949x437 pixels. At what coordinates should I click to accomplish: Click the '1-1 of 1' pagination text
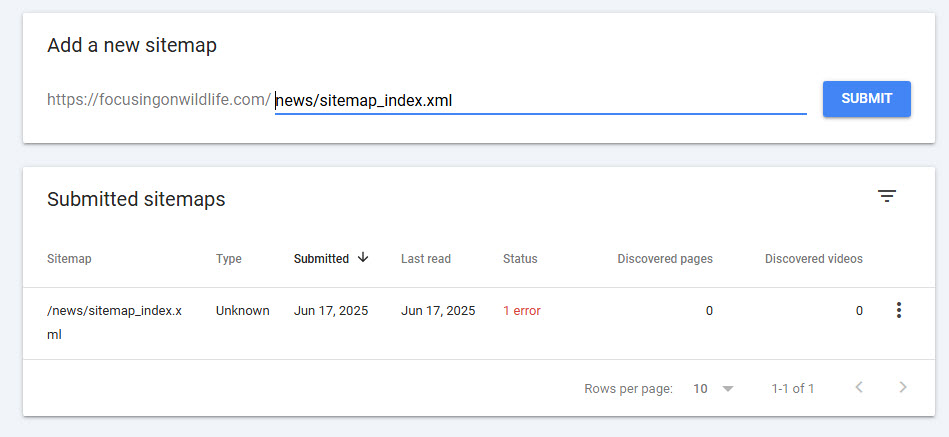793,389
